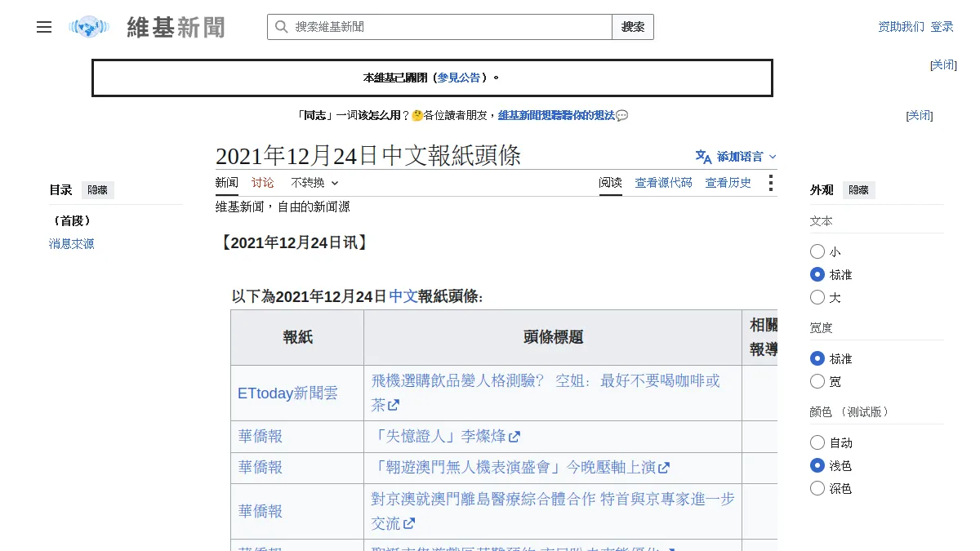Viewport: 980px width, 551px height.
Task: Click external link icon after 今晚壓軸上演
Action: click(x=664, y=468)
